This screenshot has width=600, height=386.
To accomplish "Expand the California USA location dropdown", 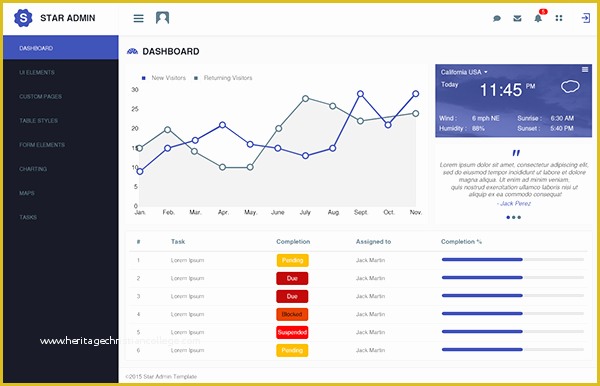I will [x=464, y=72].
